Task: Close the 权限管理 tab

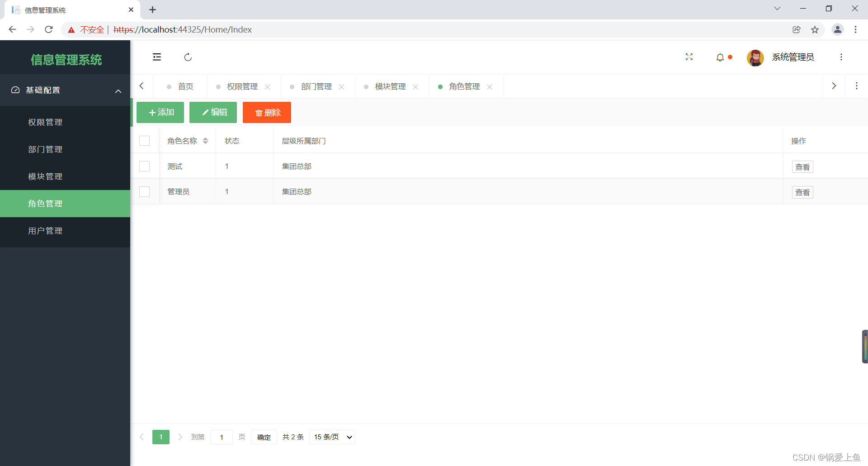Action: (x=268, y=87)
